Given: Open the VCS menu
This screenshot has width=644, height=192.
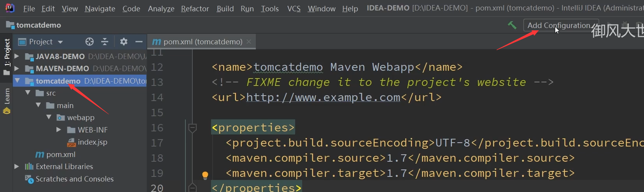Looking at the screenshot, I should [x=294, y=9].
